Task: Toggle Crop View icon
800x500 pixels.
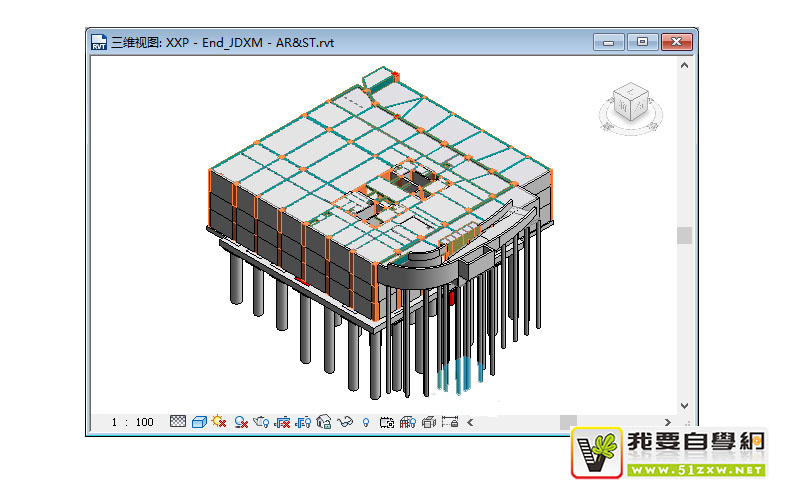Action: click(283, 422)
